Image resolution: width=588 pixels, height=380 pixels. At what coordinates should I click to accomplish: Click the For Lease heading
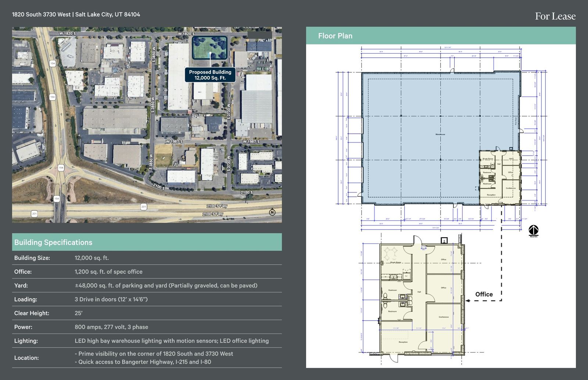tap(555, 16)
